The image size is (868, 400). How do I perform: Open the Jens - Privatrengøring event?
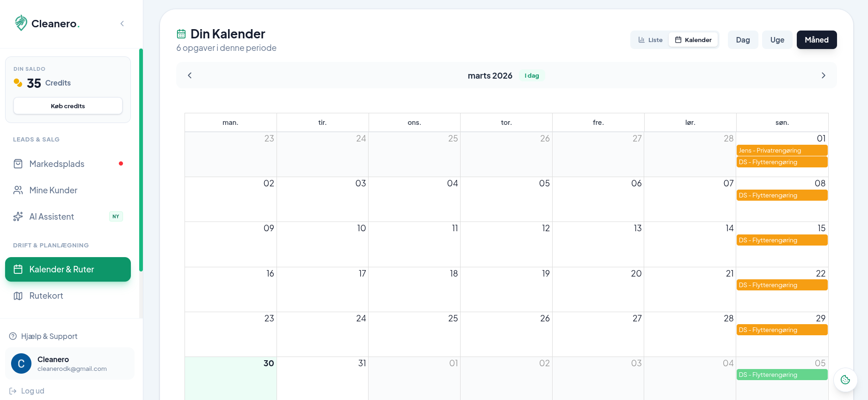point(782,150)
